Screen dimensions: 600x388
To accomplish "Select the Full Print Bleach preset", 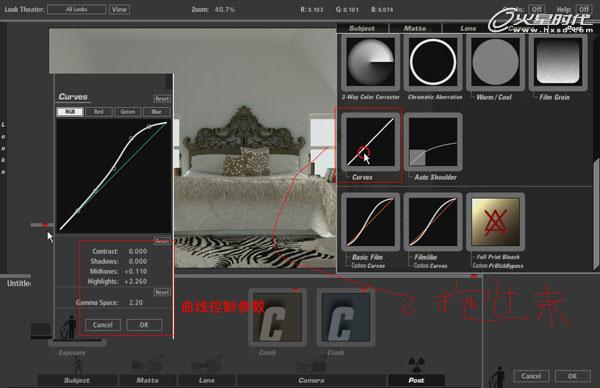I will click(496, 222).
